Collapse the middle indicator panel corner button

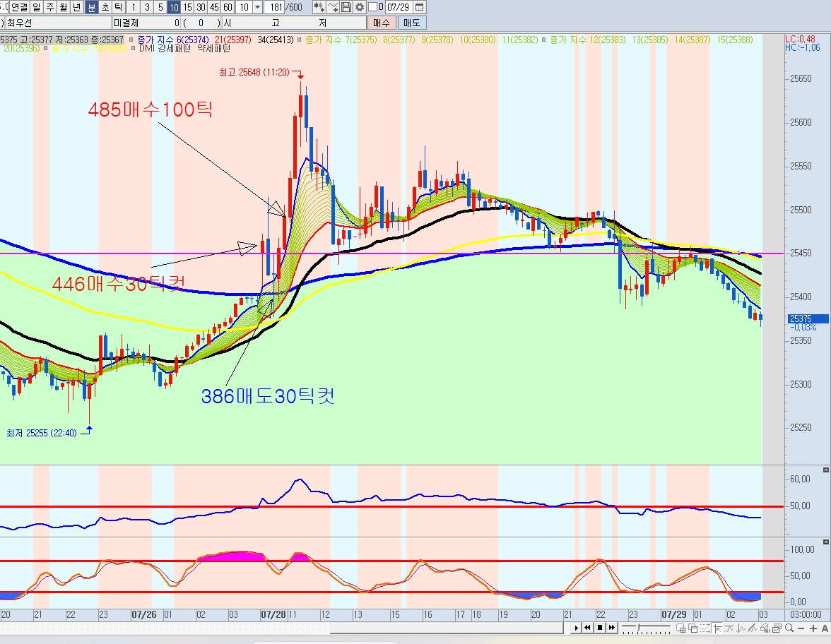(x=825, y=470)
